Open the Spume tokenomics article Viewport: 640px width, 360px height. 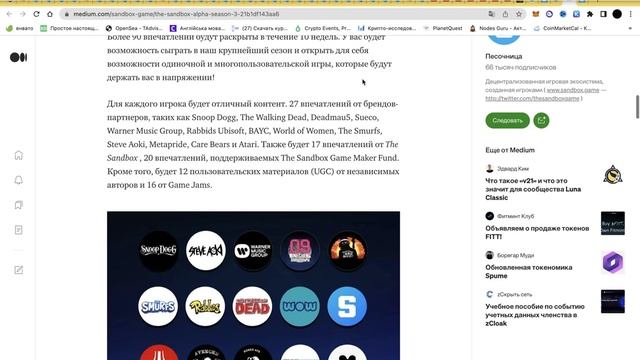click(529, 271)
